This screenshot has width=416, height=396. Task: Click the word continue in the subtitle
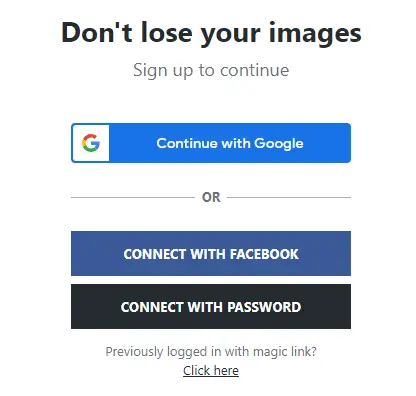(x=255, y=70)
